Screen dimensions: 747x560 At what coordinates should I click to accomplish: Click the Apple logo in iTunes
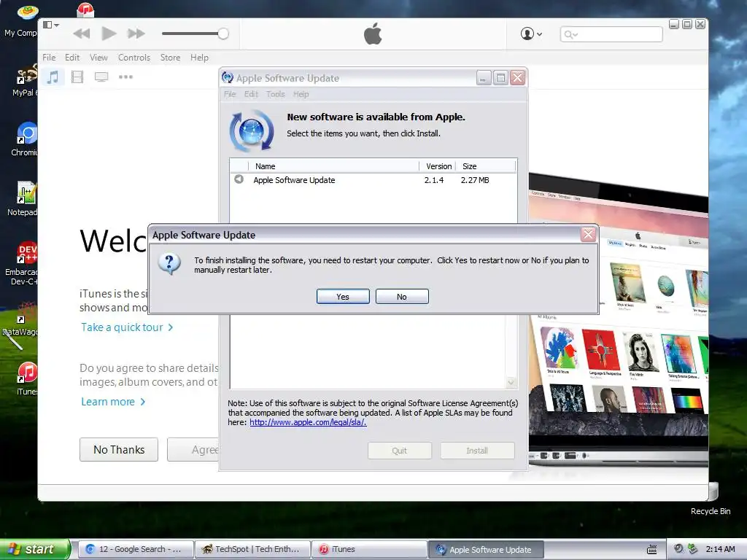pos(373,34)
